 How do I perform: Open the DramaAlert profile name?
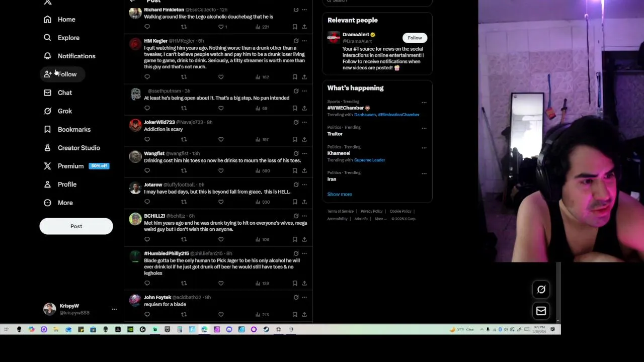click(356, 35)
